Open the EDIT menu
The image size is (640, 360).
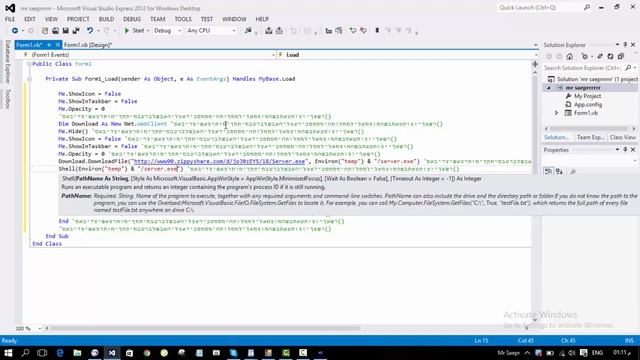[30, 19]
